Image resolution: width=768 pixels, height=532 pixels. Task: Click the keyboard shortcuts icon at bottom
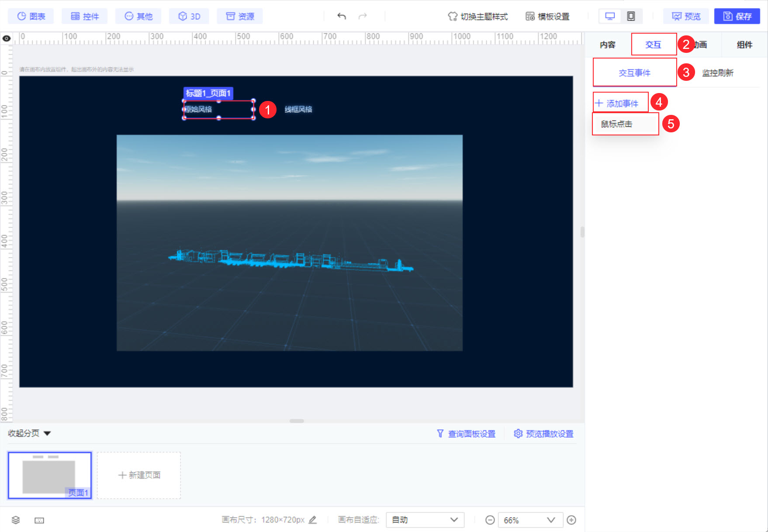click(39, 520)
